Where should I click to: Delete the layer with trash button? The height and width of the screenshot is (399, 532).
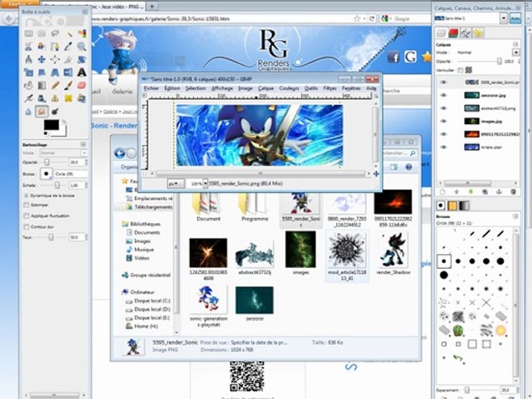[513, 192]
